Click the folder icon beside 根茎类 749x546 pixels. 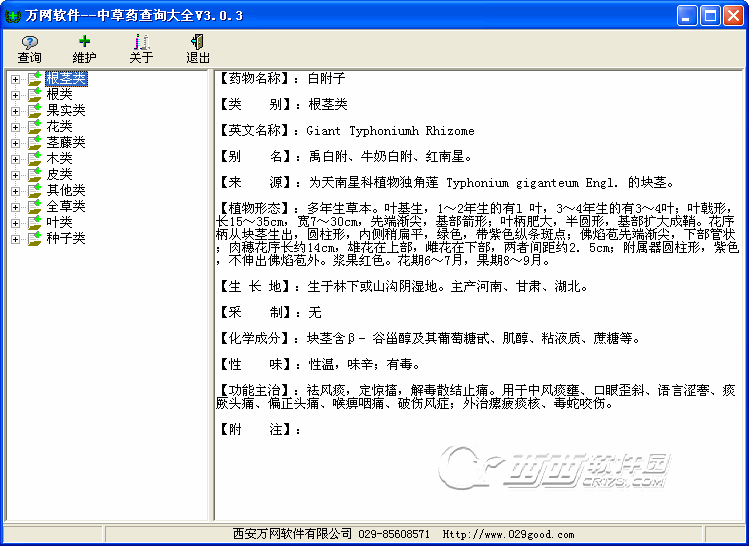pyautogui.click(x=34, y=79)
